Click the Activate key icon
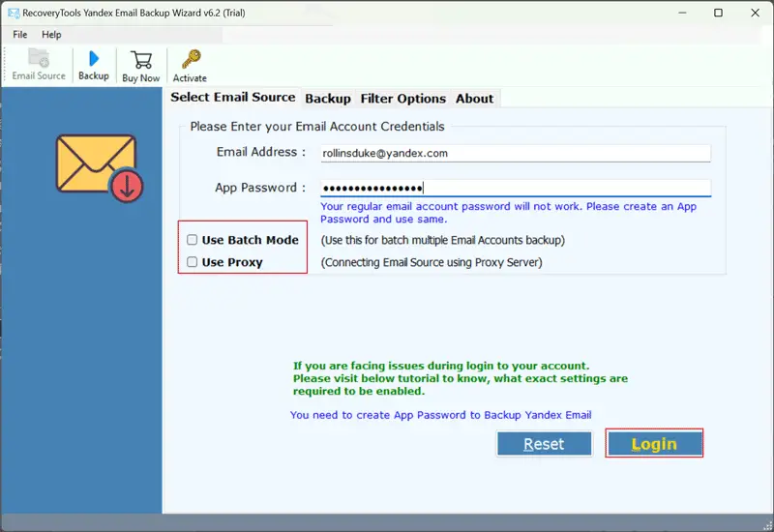The image size is (774, 532). [x=190, y=66]
